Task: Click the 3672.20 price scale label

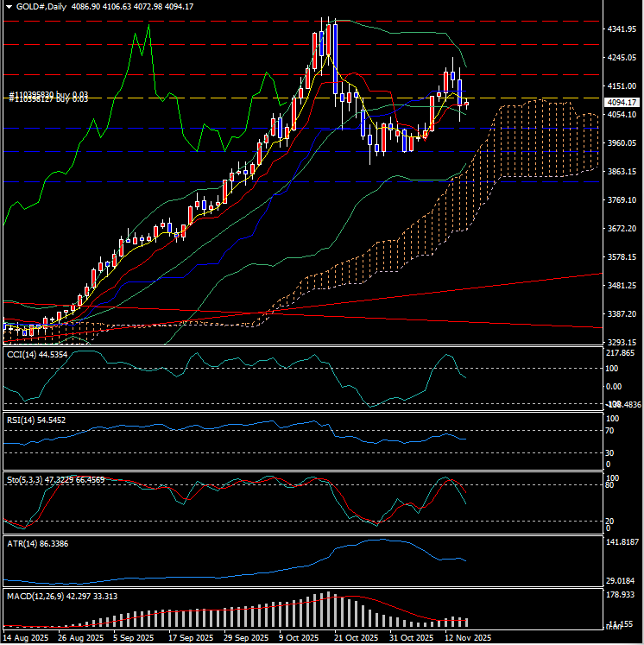Action: coord(622,229)
